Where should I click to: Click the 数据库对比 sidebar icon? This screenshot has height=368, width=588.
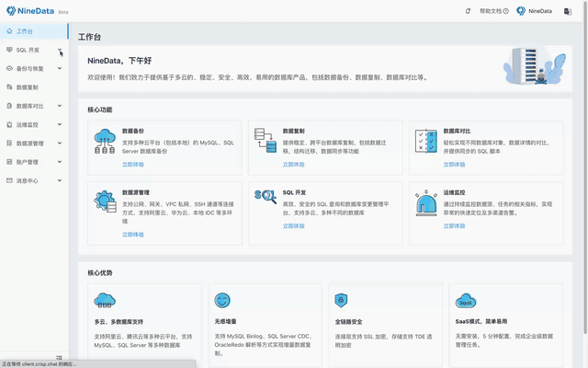[9, 106]
